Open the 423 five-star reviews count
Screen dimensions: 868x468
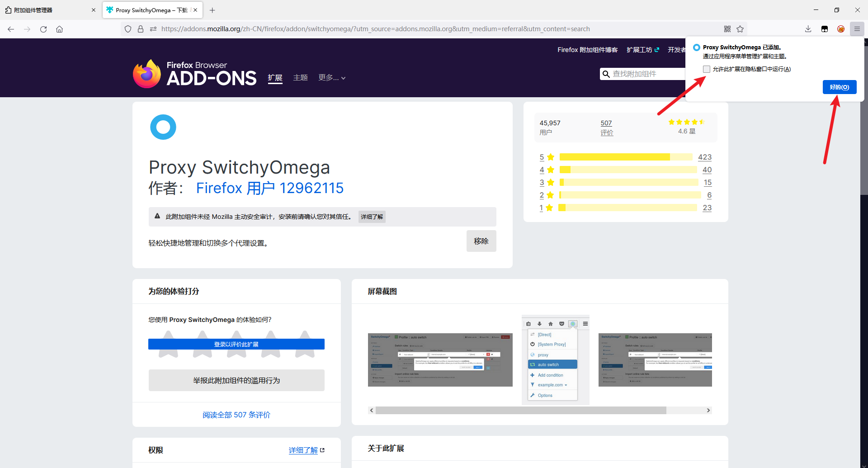point(705,157)
